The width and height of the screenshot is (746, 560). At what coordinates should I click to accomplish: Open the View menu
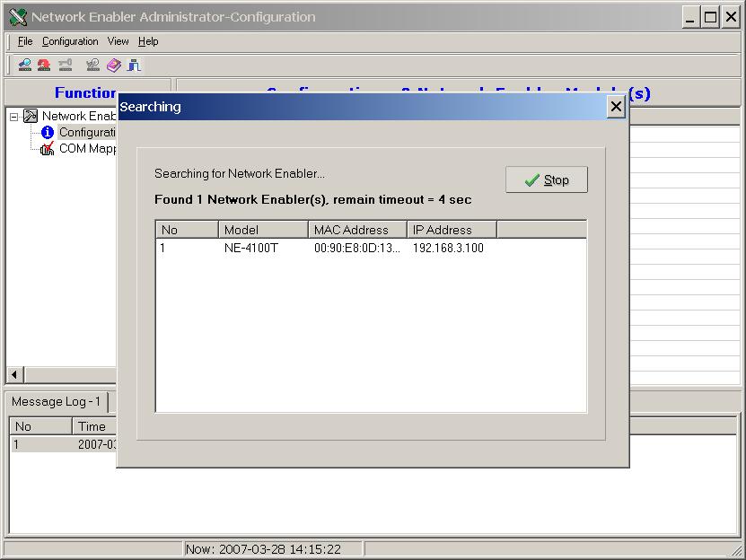pos(118,41)
